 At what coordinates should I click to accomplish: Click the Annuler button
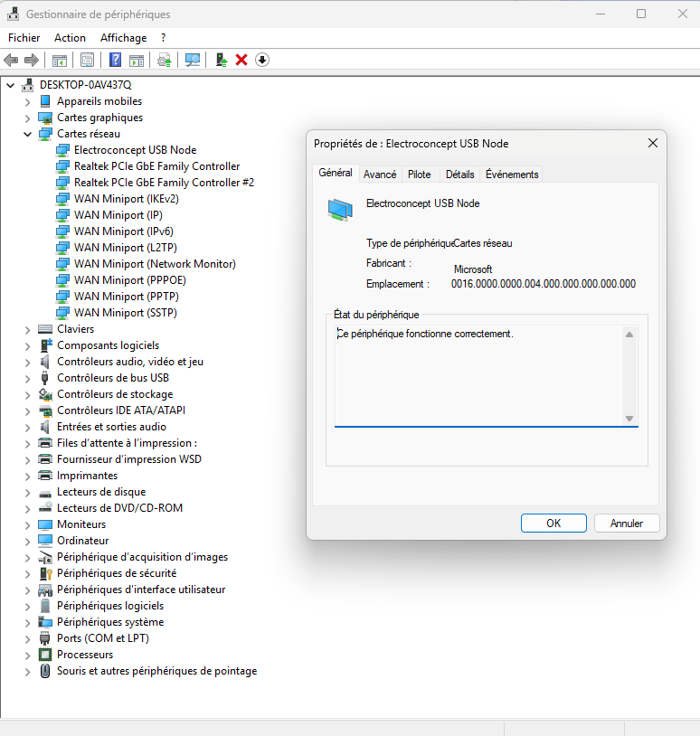click(626, 523)
